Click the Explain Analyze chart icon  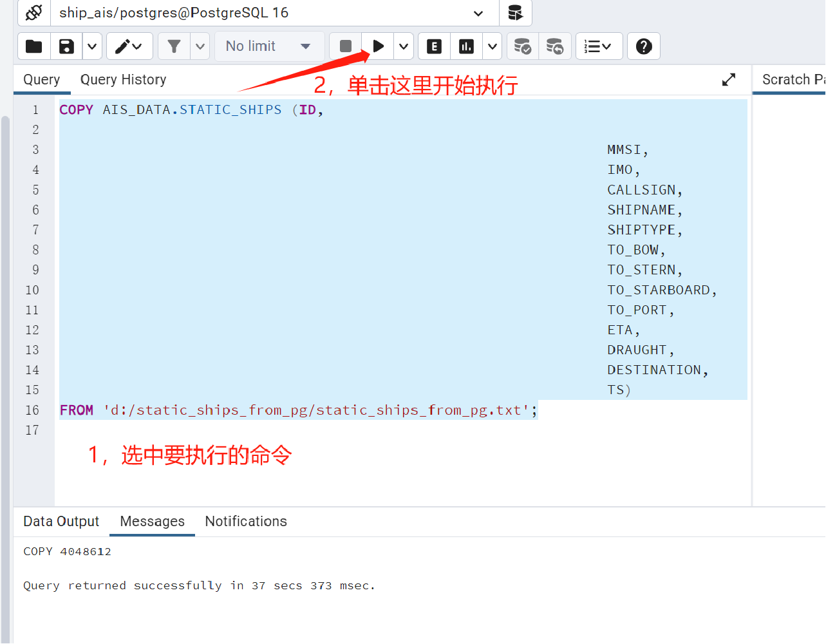click(467, 46)
